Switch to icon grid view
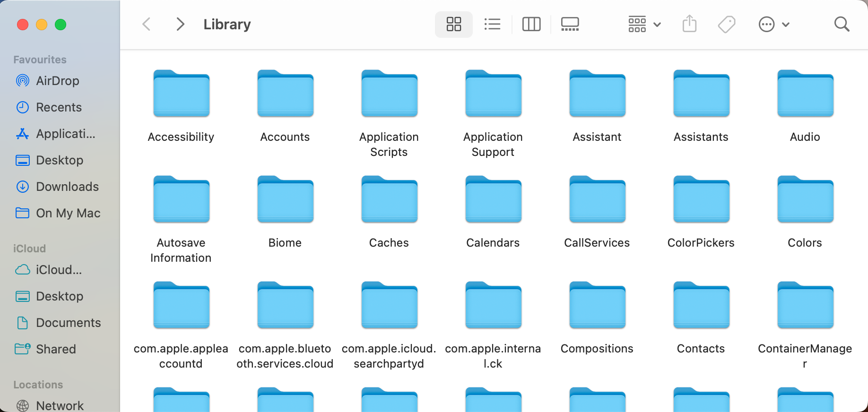This screenshot has height=412, width=868. click(x=454, y=24)
